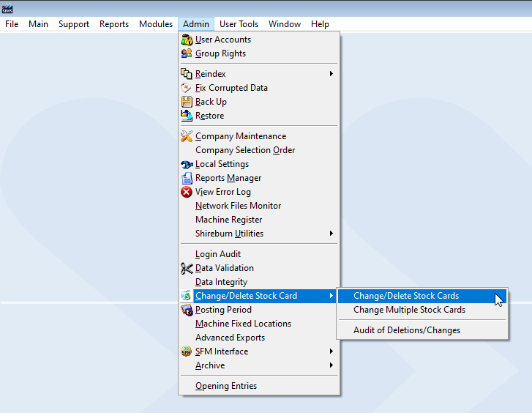Click the Fix Corrupted Data icon

pos(187,88)
